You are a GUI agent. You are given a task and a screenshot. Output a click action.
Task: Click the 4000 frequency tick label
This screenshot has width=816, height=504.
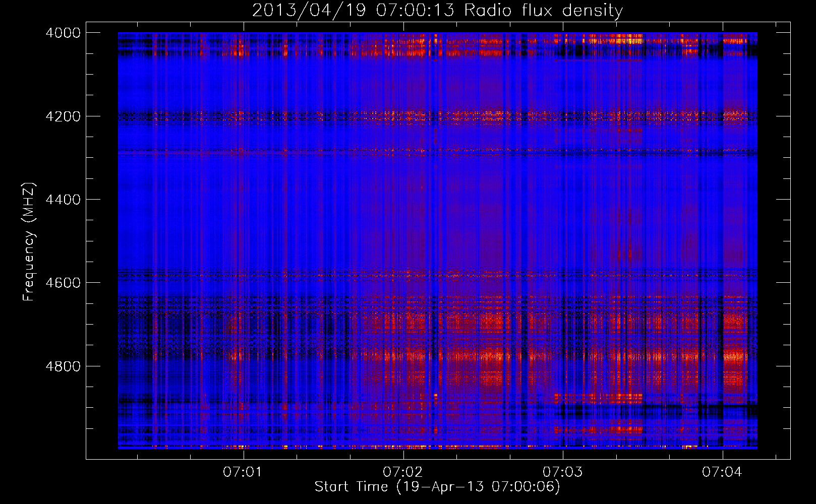tap(63, 33)
